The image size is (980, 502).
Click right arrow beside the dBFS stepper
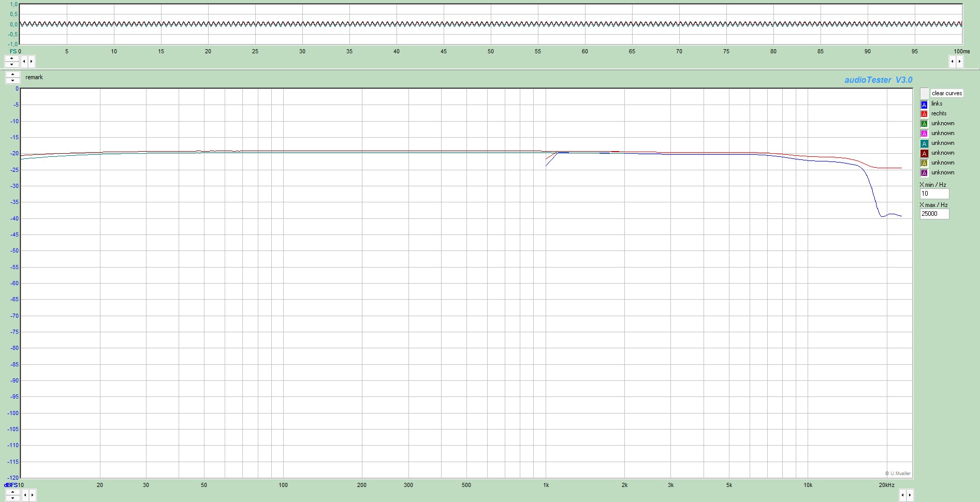[32, 495]
